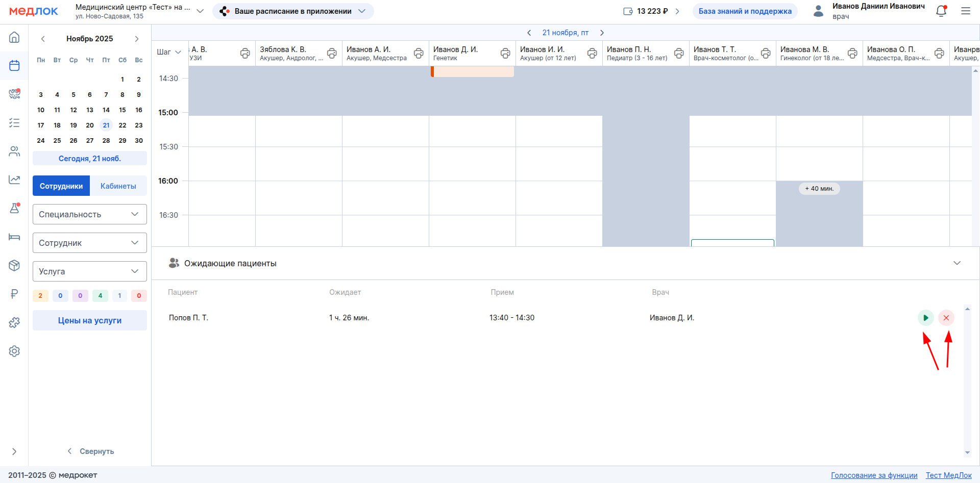
Task: Switch to Кабинеты view
Action: click(118, 186)
